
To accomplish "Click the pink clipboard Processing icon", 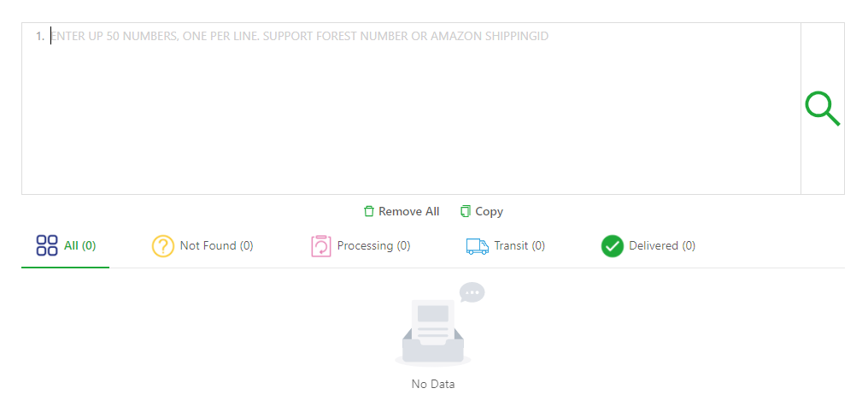I will tap(320, 246).
